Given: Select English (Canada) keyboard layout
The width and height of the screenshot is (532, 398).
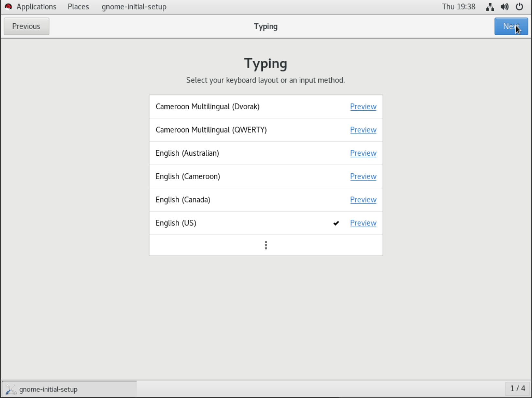Looking at the screenshot, I should click(x=183, y=200).
